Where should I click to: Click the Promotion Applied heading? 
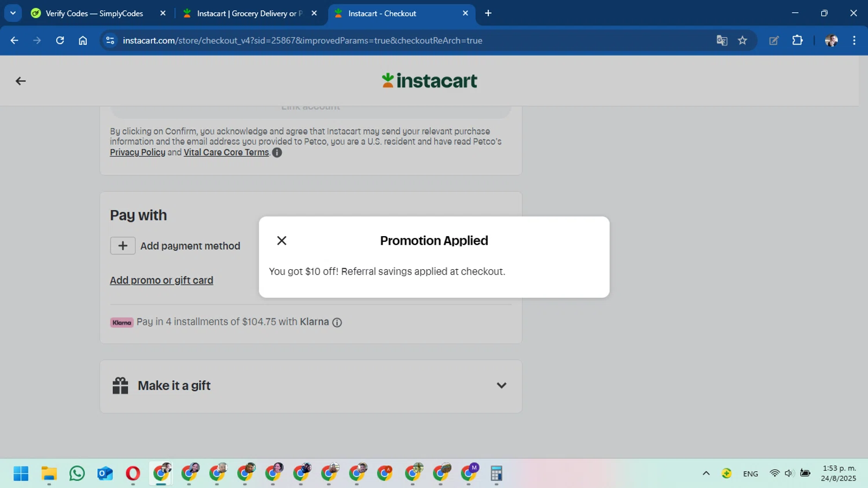click(x=434, y=241)
